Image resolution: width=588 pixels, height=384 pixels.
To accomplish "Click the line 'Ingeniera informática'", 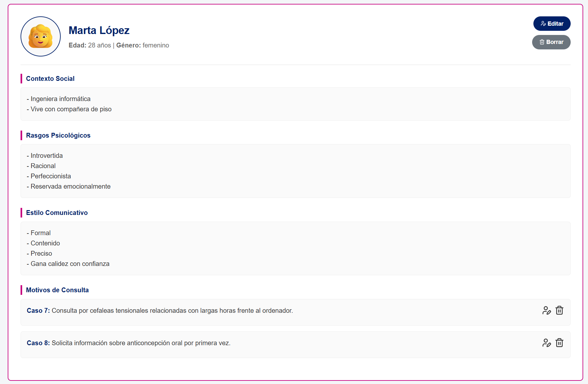I will point(59,99).
